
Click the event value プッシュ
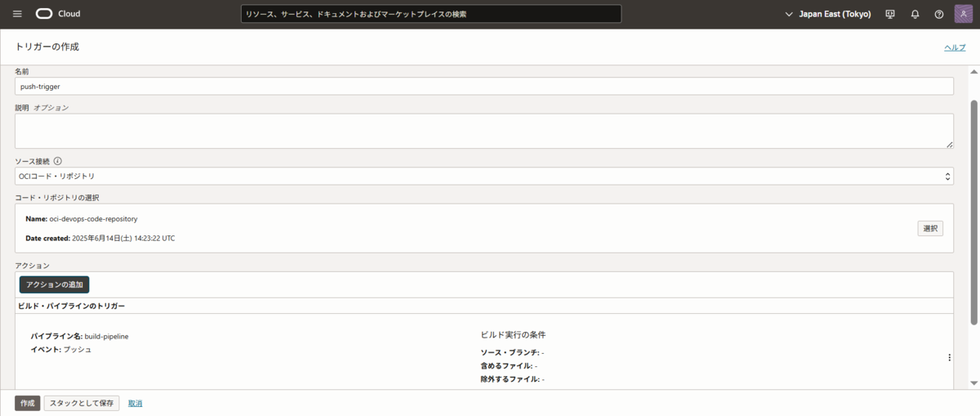pos(78,349)
